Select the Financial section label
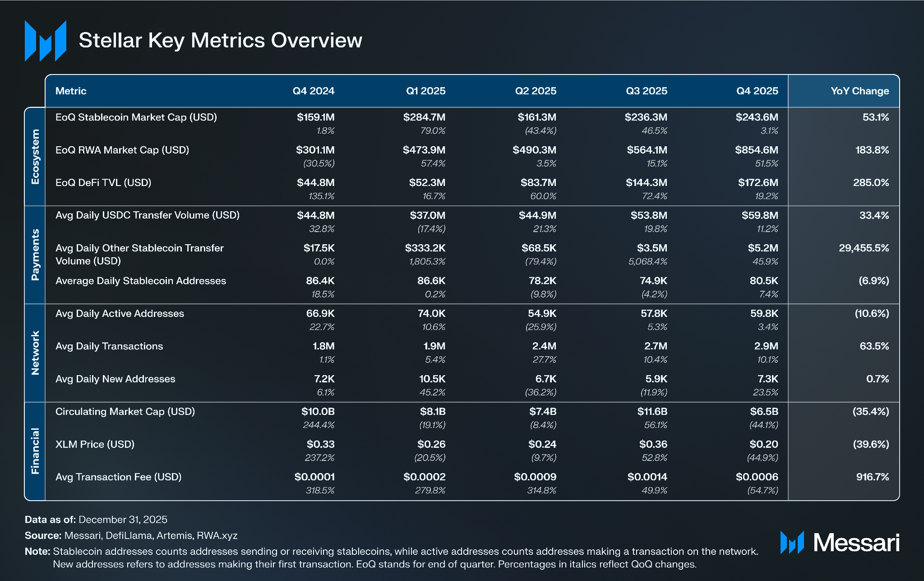This screenshot has height=581, width=924. click(x=35, y=451)
